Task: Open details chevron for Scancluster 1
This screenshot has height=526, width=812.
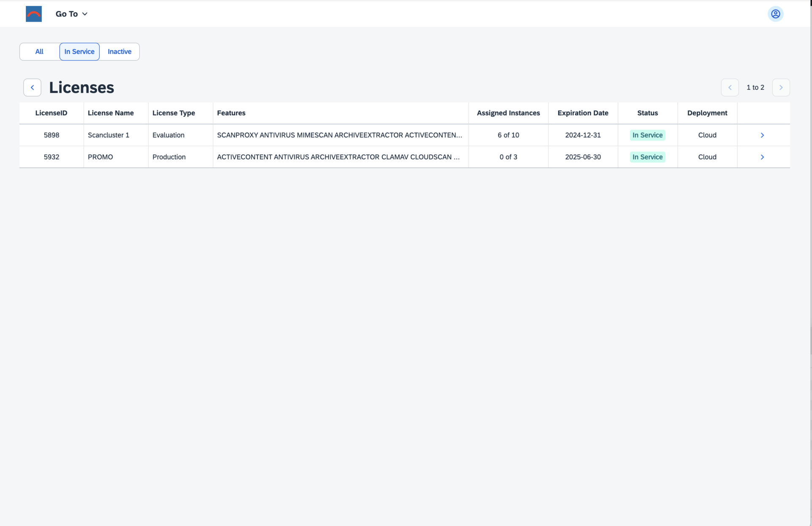Action: pos(762,135)
